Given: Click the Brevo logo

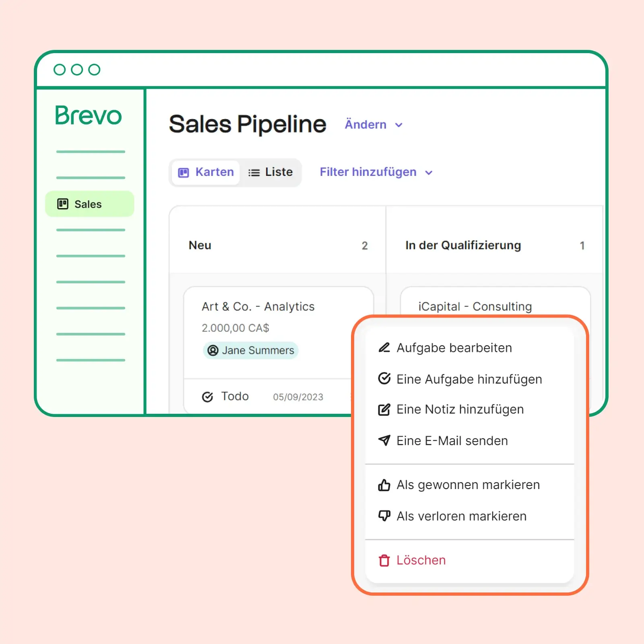Looking at the screenshot, I should click(88, 116).
